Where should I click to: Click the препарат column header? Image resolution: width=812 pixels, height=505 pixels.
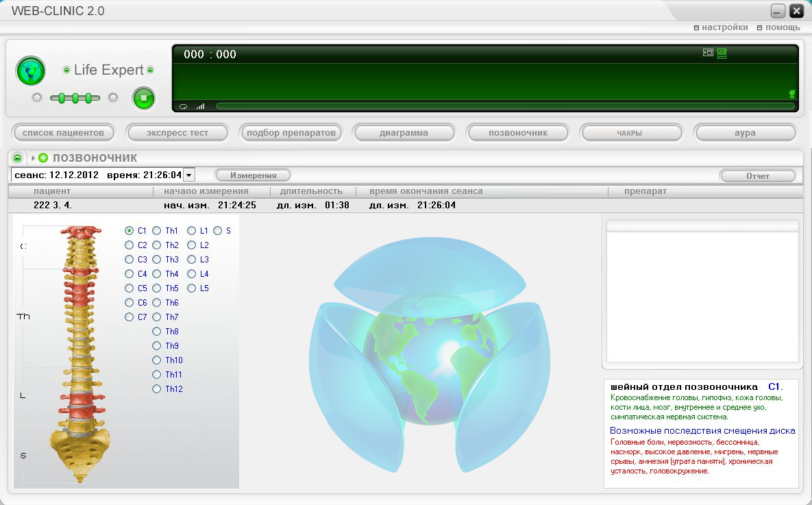pos(645,191)
